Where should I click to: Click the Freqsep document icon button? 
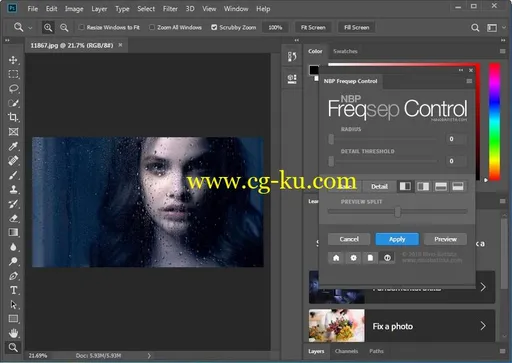click(370, 258)
